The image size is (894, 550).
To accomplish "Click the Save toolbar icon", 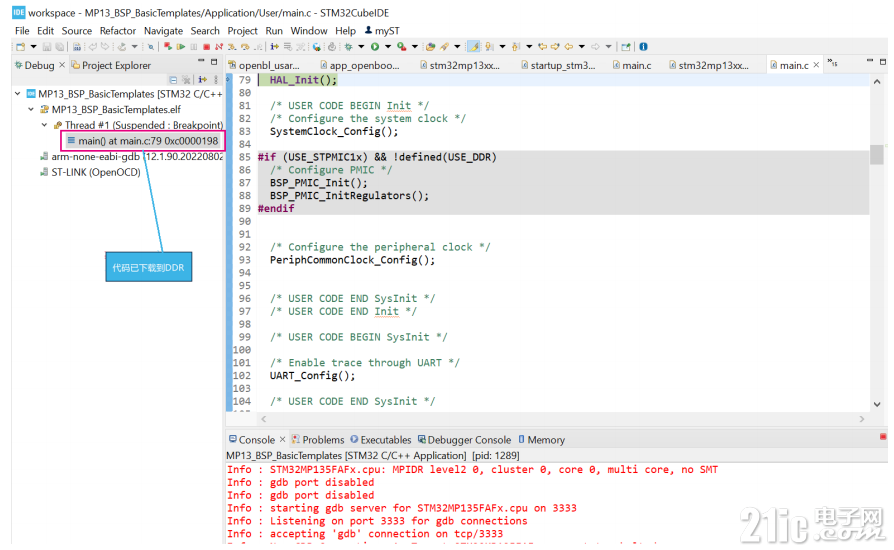I will pyautogui.click(x=47, y=47).
